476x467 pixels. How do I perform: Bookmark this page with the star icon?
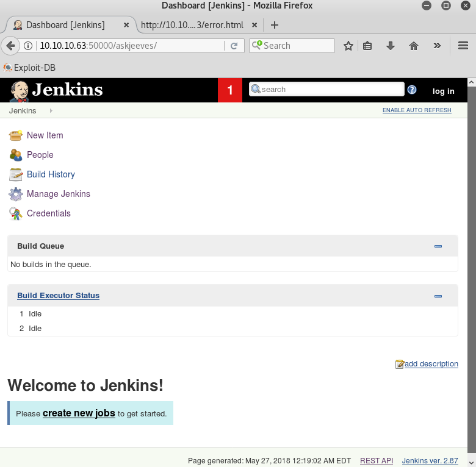pos(348,46)
